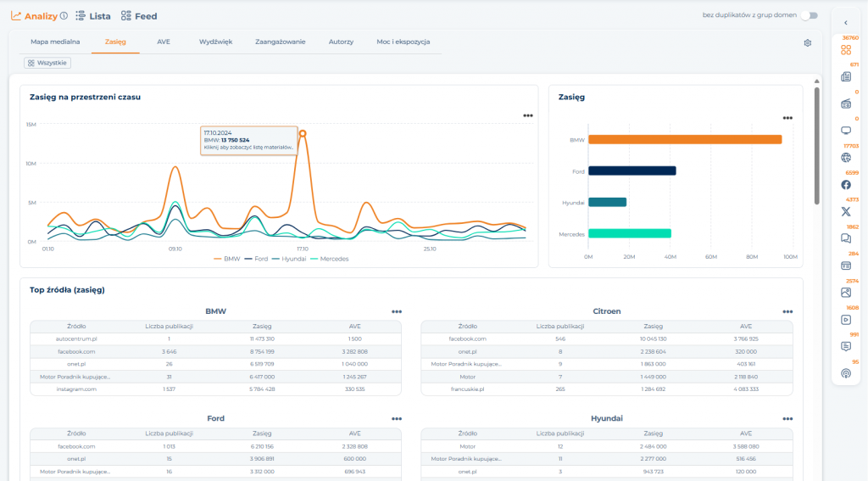
Task: Open options menu for Zasięg na przestrzeni czasu
Action: (528, 116)
